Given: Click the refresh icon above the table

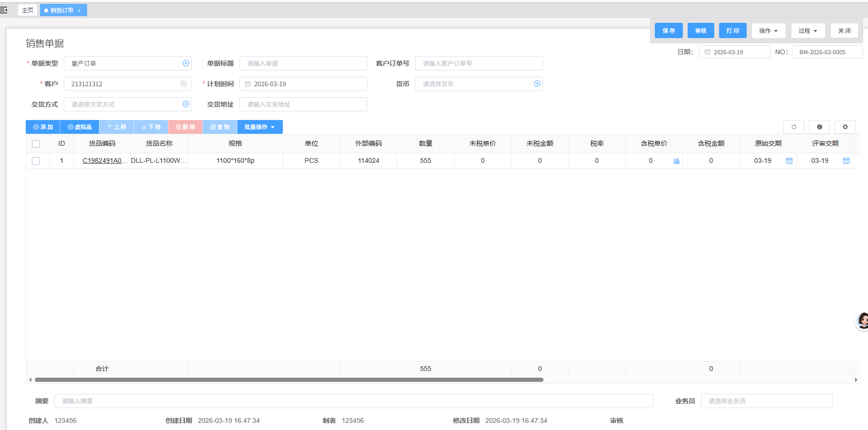Looking at the screenshot, I should click(793, 127).
